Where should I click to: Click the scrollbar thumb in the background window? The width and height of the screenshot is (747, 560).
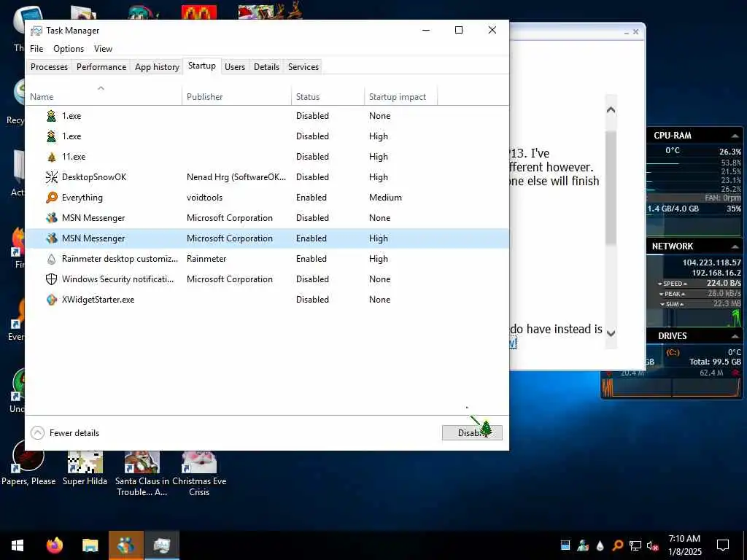point(611,187)
